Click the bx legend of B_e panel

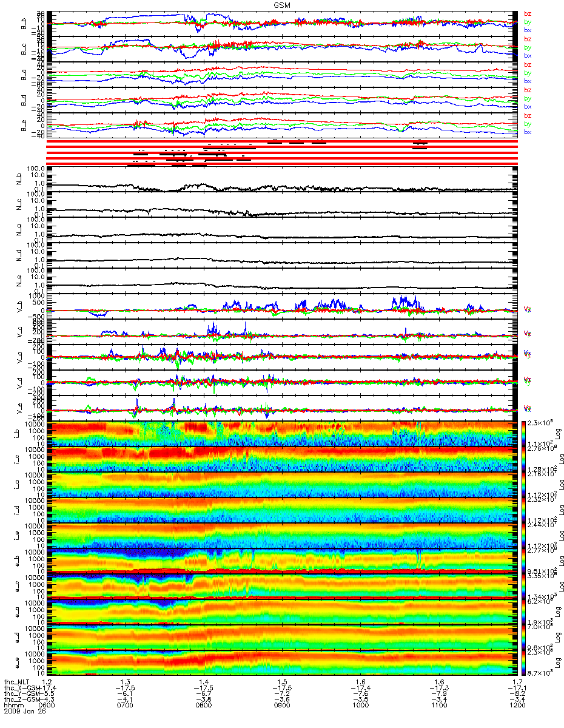pyautogui.click(x=528, y=132)
